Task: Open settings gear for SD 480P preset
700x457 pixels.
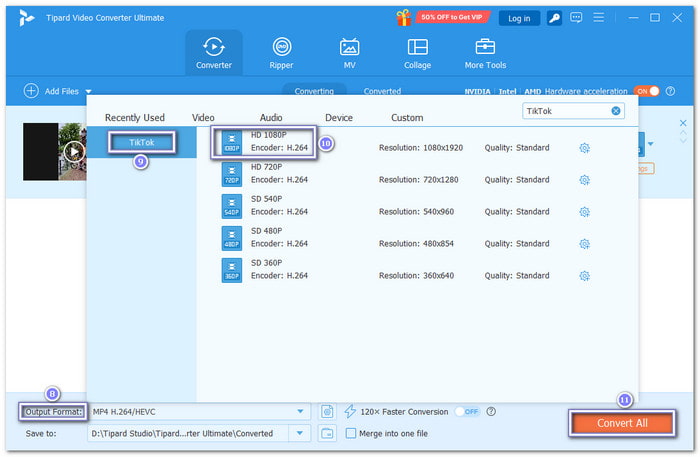Action: point(584,244)
